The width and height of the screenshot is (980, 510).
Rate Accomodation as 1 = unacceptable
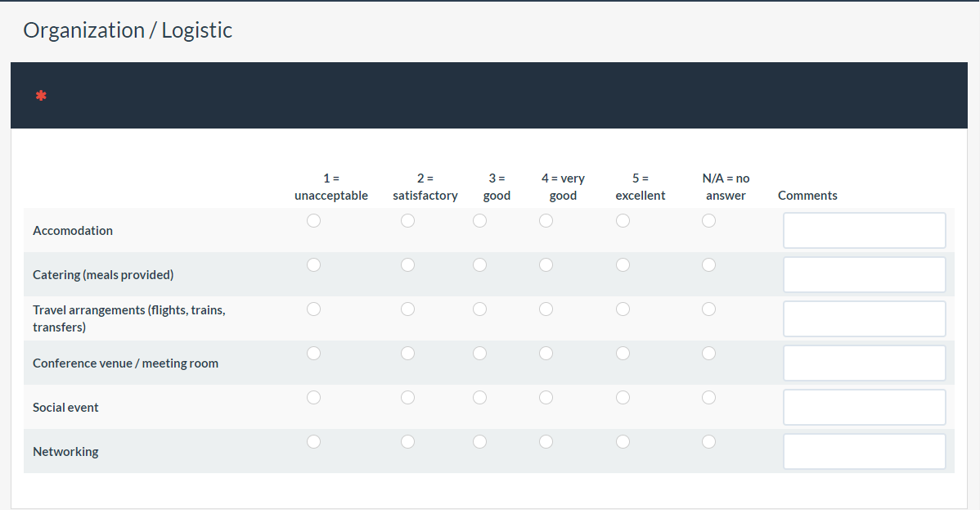pos(313,221)
